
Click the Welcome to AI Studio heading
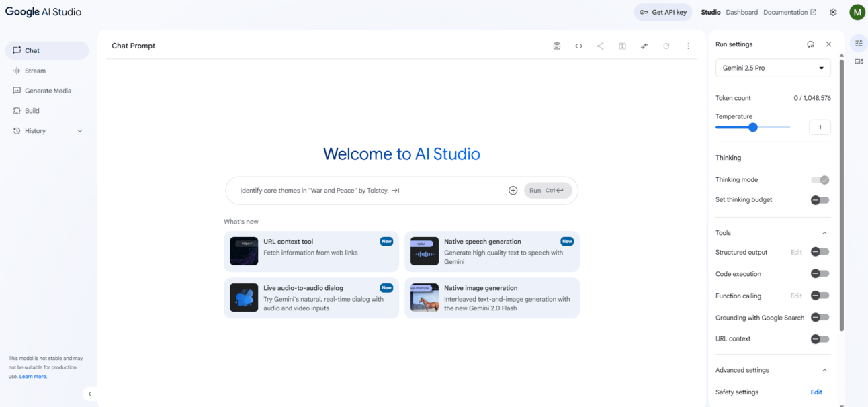coord(402,154)
